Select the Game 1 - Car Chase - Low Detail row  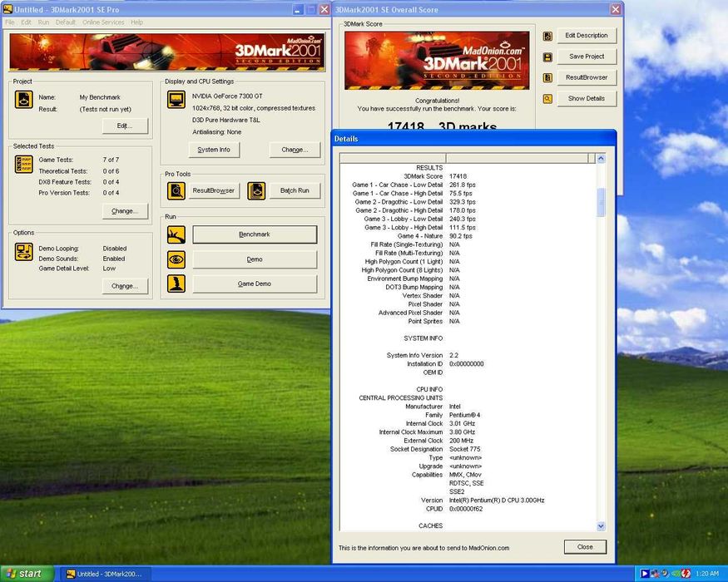pos(468,185)
